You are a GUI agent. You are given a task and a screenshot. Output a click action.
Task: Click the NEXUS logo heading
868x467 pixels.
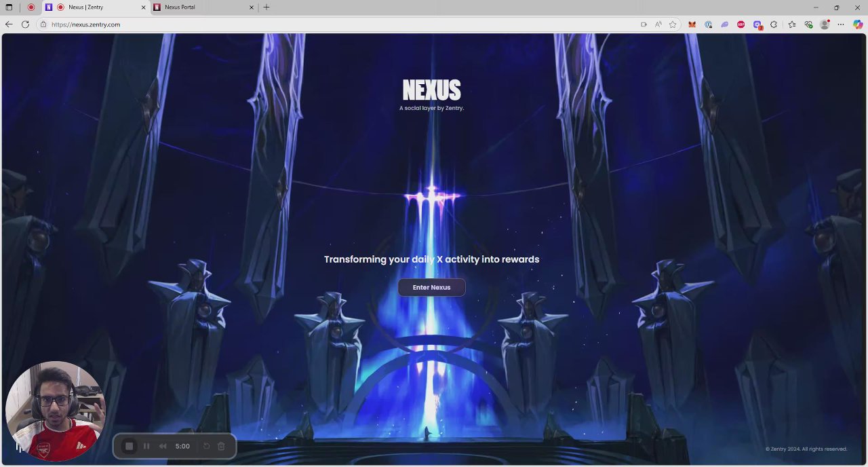click(431, 90)
